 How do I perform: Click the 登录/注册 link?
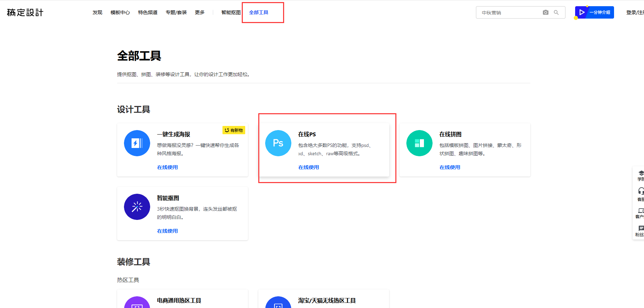pyautogui.click(x=635, y=12)
